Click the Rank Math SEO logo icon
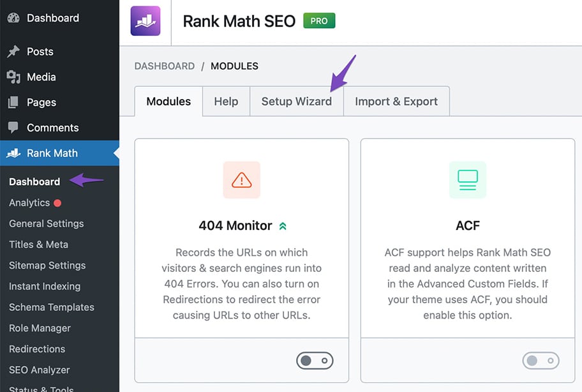582x392 pixels. (x=145, y=21)
